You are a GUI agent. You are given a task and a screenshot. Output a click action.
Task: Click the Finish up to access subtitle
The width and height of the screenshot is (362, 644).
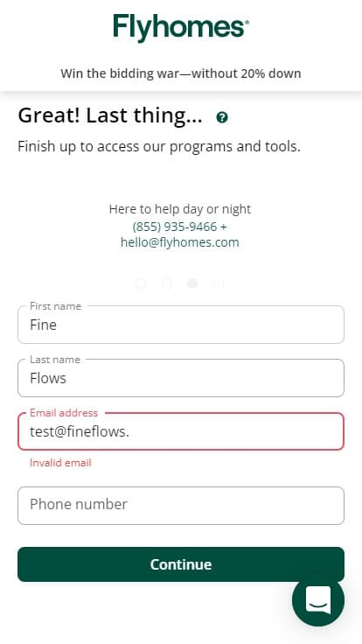159,147
